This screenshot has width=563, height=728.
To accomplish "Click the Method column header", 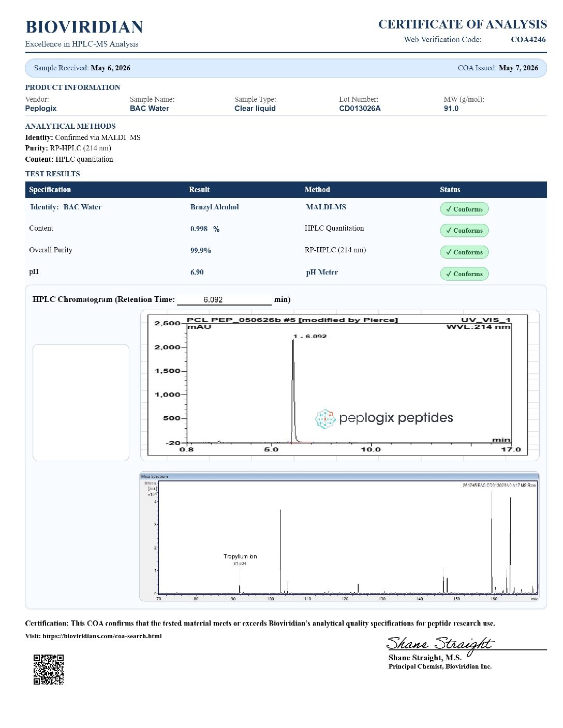I will click(x=317, y=190).
